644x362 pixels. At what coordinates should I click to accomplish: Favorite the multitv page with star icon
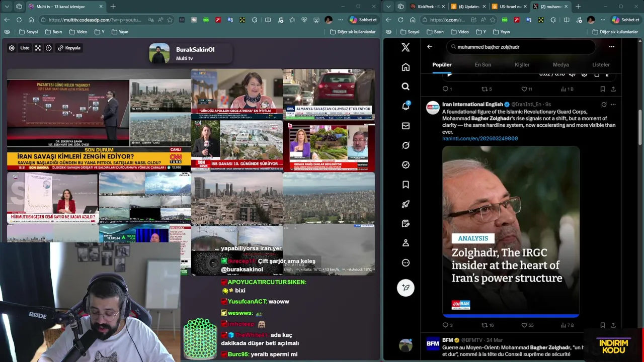click(x=170, y=20)
